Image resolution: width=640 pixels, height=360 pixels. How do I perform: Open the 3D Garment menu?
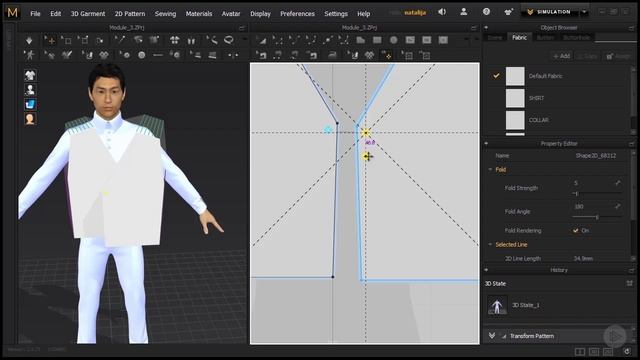click(x=88, y=13)
